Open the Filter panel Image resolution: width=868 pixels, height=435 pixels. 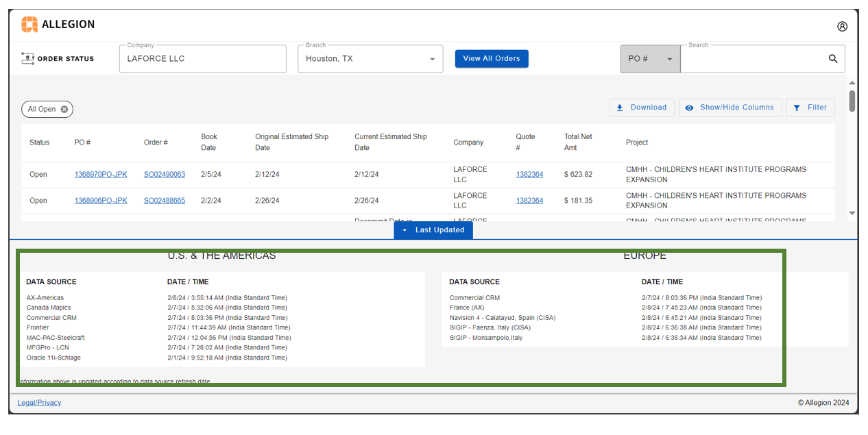pos(810,108)
